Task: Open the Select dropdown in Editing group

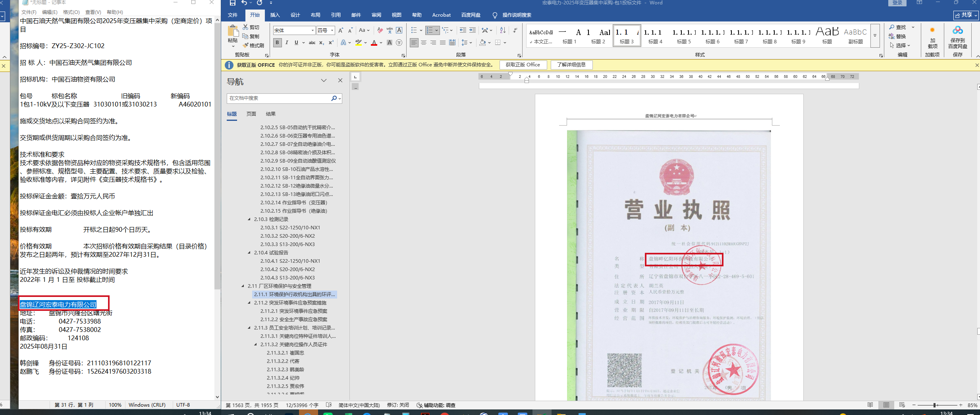Action: click(x=900, y=45)
